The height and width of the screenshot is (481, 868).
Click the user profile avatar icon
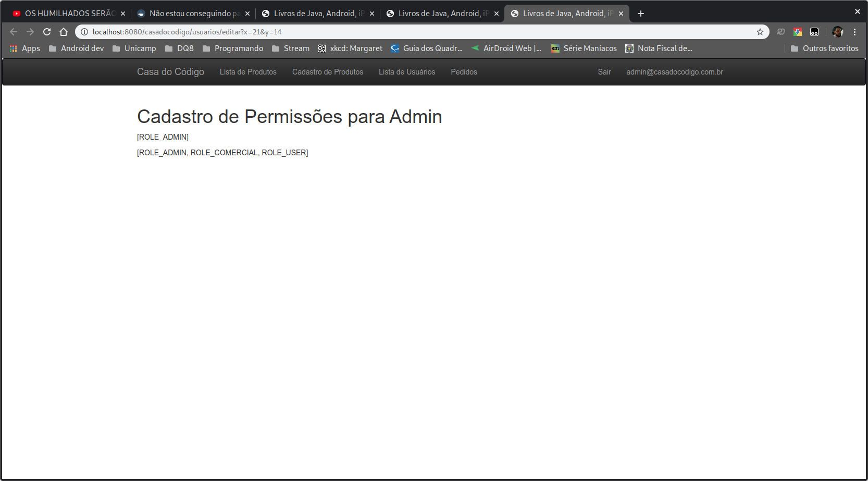tap(838, 32)
